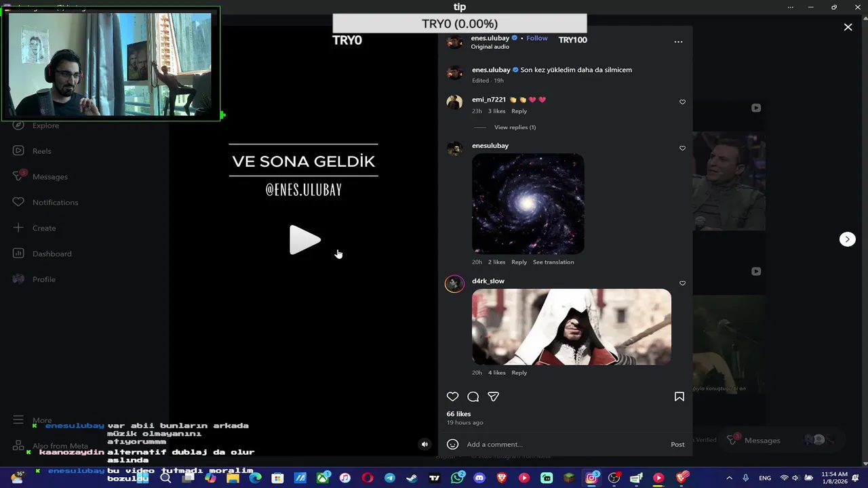Open Telegram from taskbar

pos(389,478)
